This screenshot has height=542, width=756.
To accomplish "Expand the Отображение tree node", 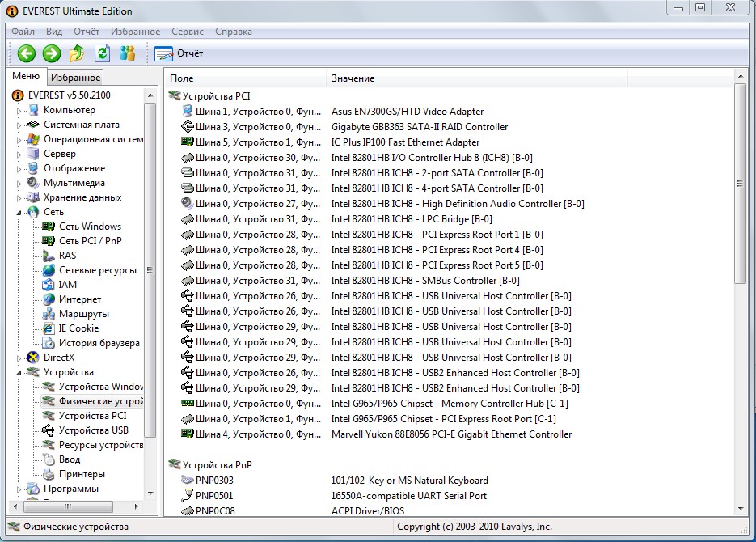I will pyautogui.click(x=19, y=169).
